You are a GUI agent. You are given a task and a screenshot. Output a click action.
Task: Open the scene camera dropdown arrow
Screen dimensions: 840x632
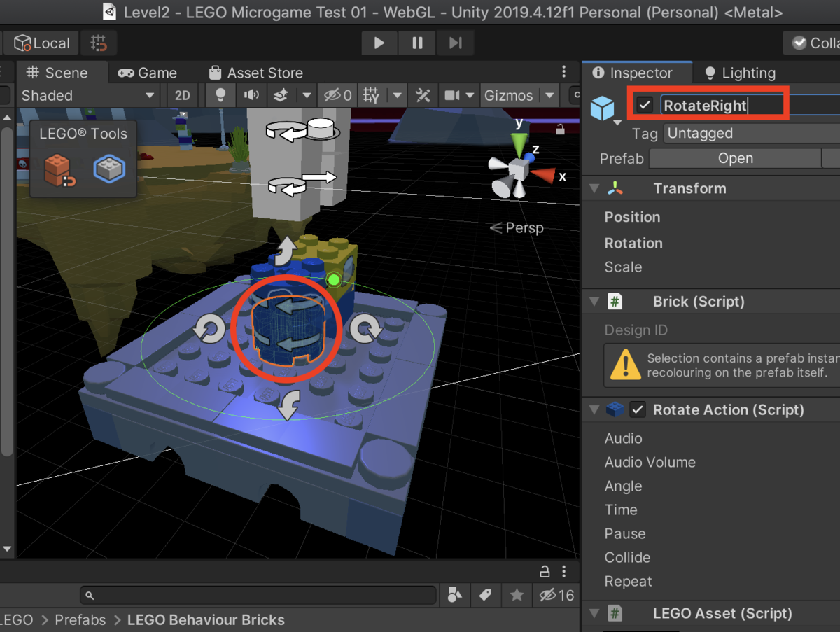click(470, 96)
